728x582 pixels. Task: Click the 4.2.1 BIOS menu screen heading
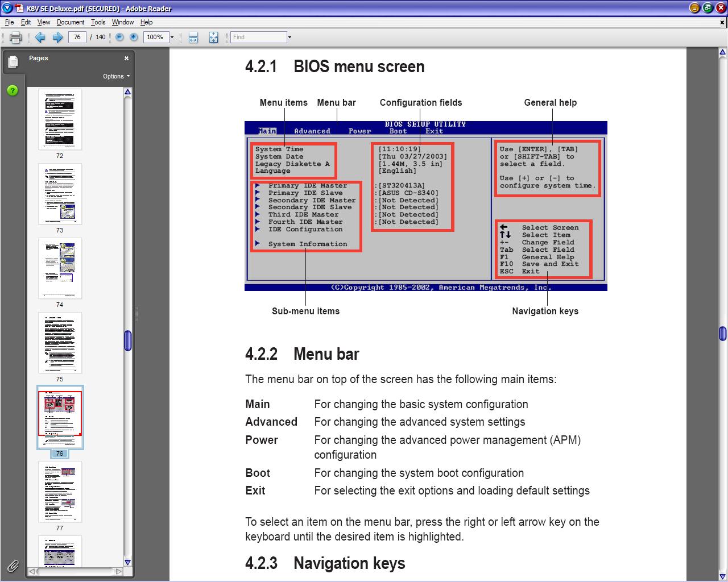[x=335, y=66]
